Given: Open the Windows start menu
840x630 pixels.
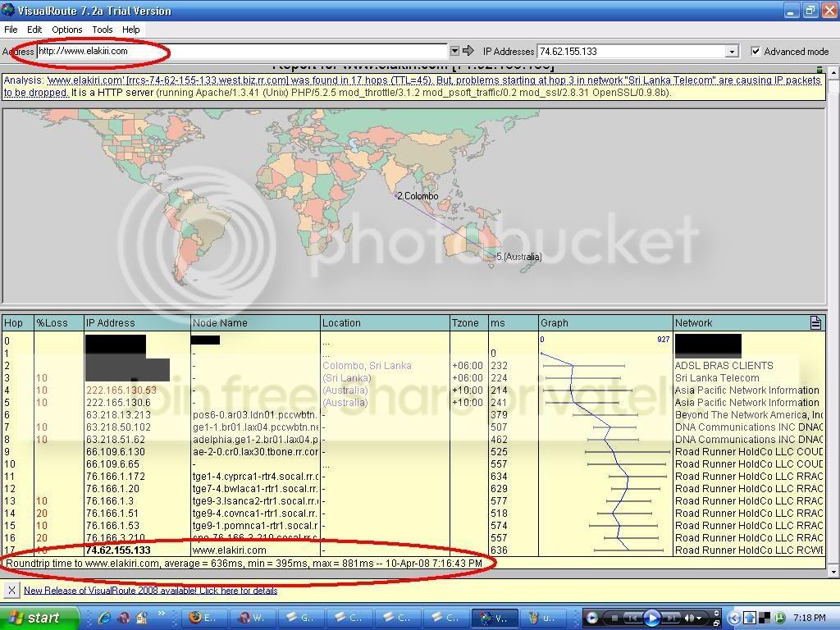Looking at the screenshot, I should point(39,618).
